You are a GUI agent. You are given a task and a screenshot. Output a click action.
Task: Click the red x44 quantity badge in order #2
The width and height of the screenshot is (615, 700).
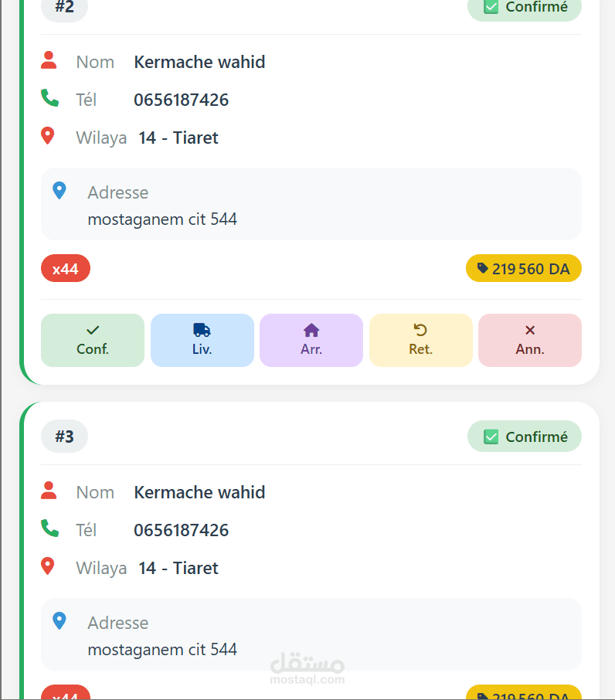point(66,269)
